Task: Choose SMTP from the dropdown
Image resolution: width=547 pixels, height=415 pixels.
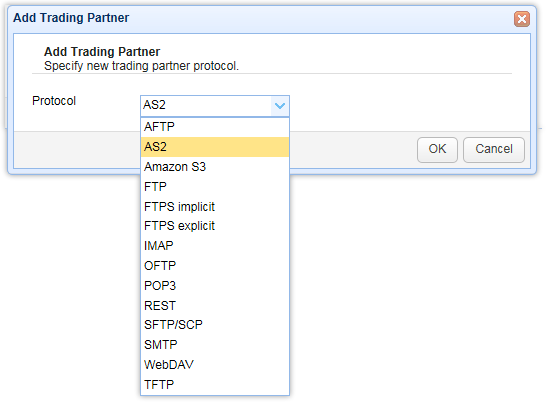Action: (215, 345)
